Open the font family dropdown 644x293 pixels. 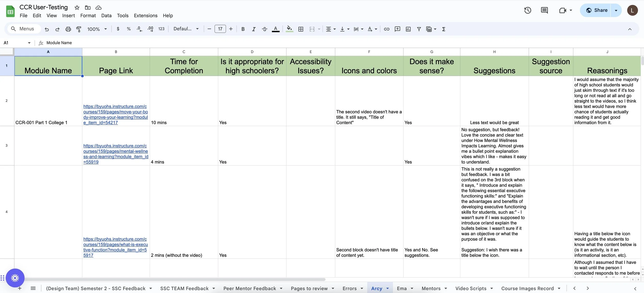click(x=186, y=29)
